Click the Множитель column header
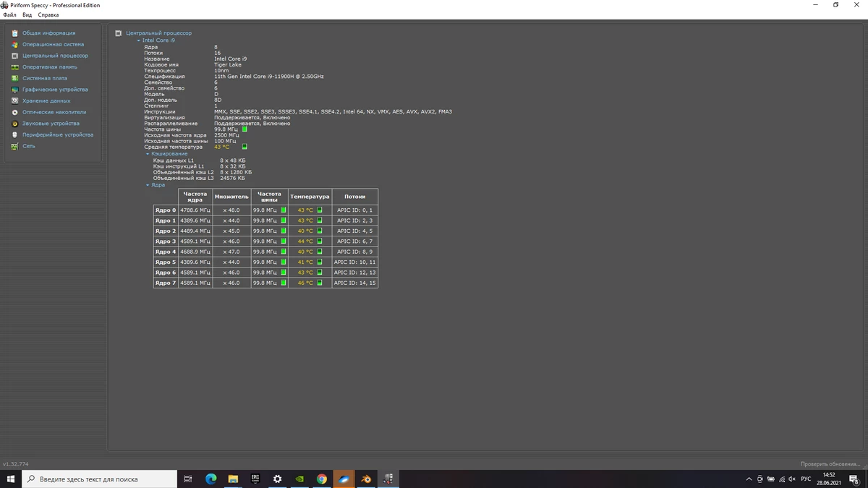 (x=231, y=197)
